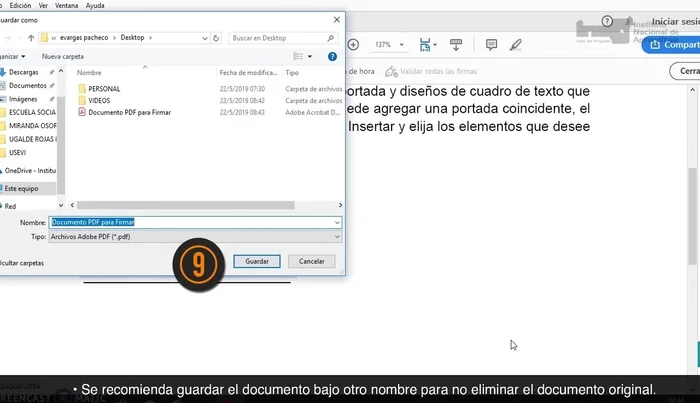This screenshot has width=700, height=403.
Task: Select Documento PDF para Firmar file
Action: coord(129,112)
